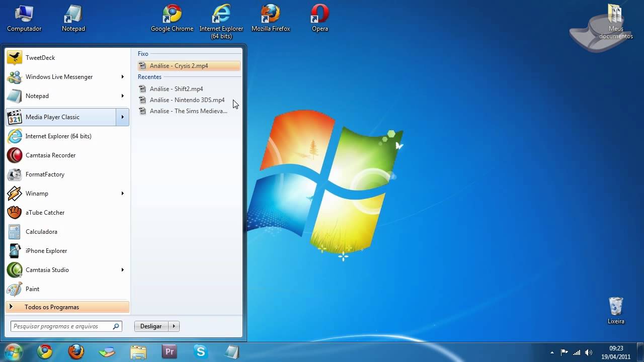Click the Show desktop strip by the clock
Image resolution: width=644 pixels, height=362 pixels.
point(640,352)
